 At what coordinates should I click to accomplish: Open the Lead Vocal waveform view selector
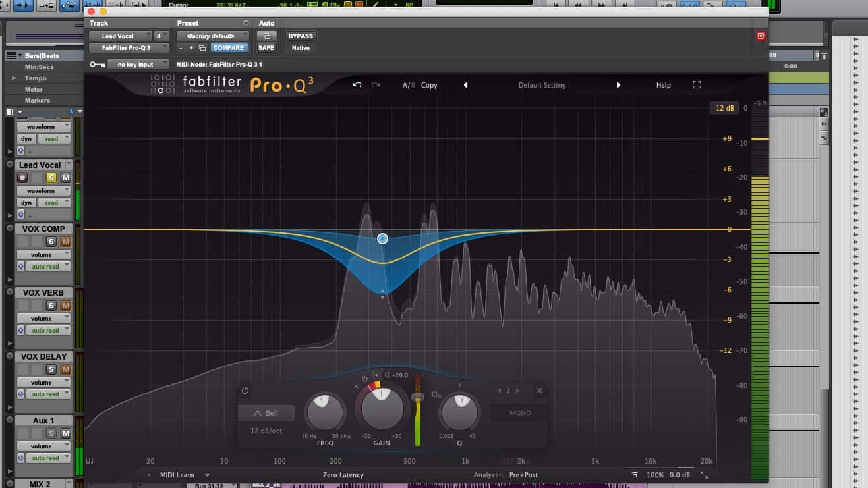(x=43, y=190)
